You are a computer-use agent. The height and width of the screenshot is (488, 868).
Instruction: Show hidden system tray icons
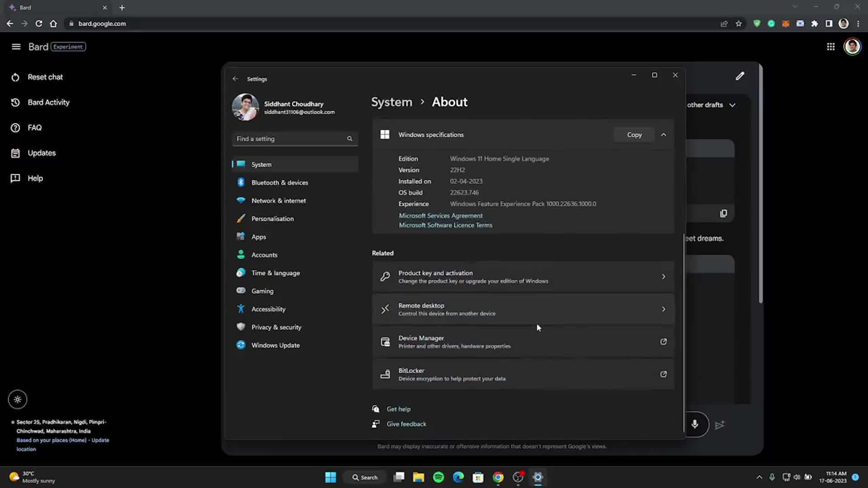click(759, 477)
